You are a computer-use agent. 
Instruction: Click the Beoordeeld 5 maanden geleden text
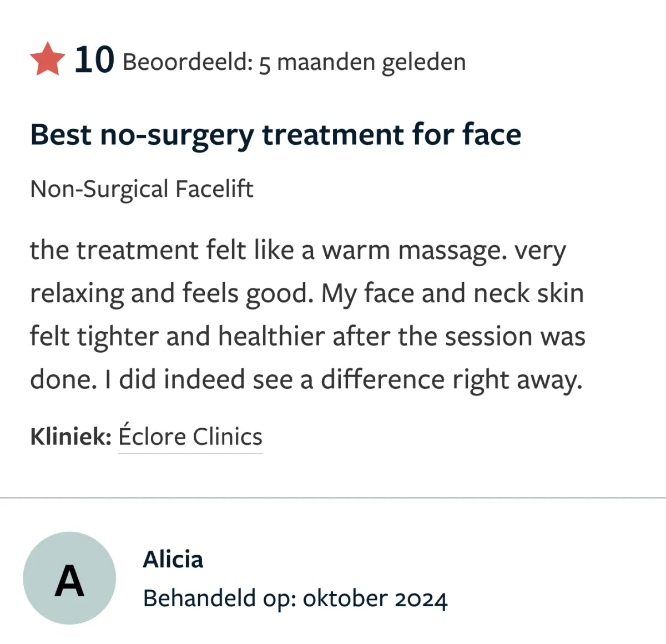coord(294,62)
